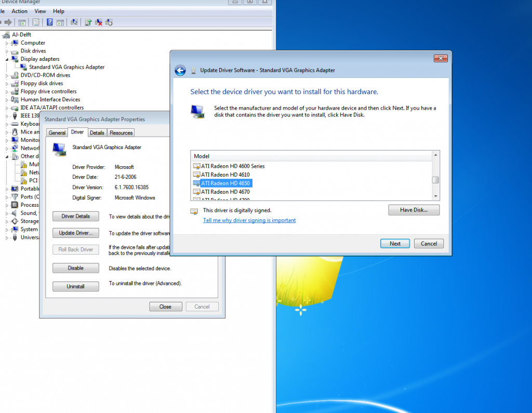The image size is (532, 413).
Task: Switch to the Details tab
Action: point(97,132)
